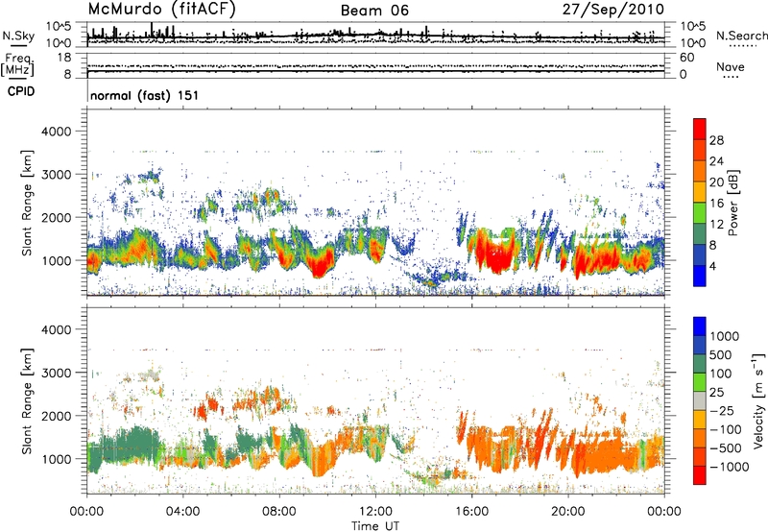Click the blue top swatch of Velocity colorbar
Image resolution: width=768 pixels, height=532 pixels.
700,326
